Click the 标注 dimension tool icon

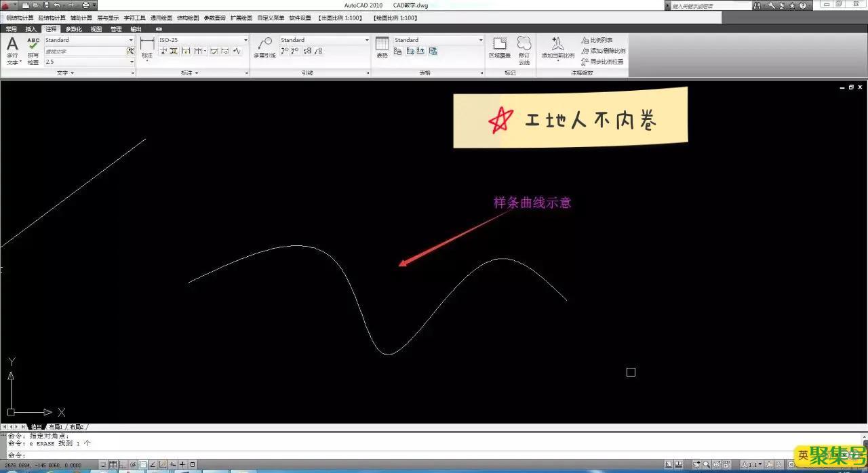tap(147, 49)
